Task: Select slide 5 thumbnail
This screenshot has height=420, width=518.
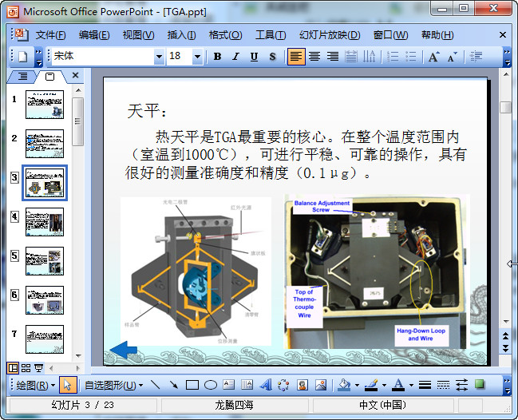Action: click(x=45, y=261)
